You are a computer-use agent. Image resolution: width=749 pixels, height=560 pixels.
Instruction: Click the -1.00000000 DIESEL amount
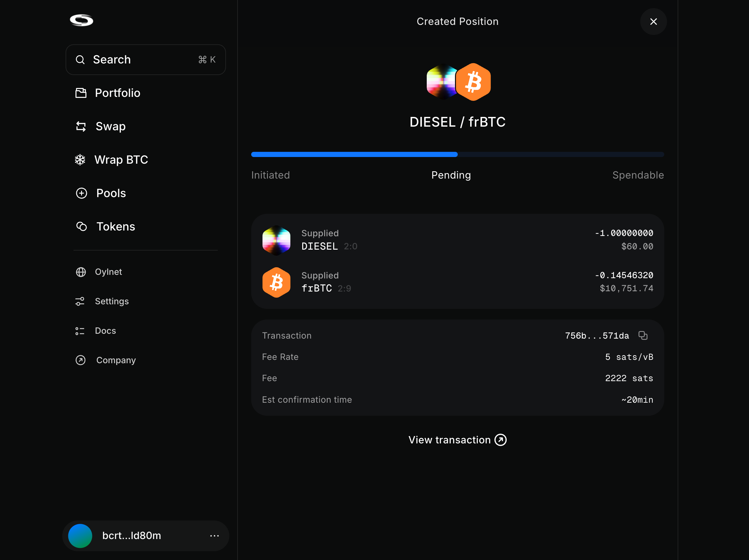click(x=624, y=233)
